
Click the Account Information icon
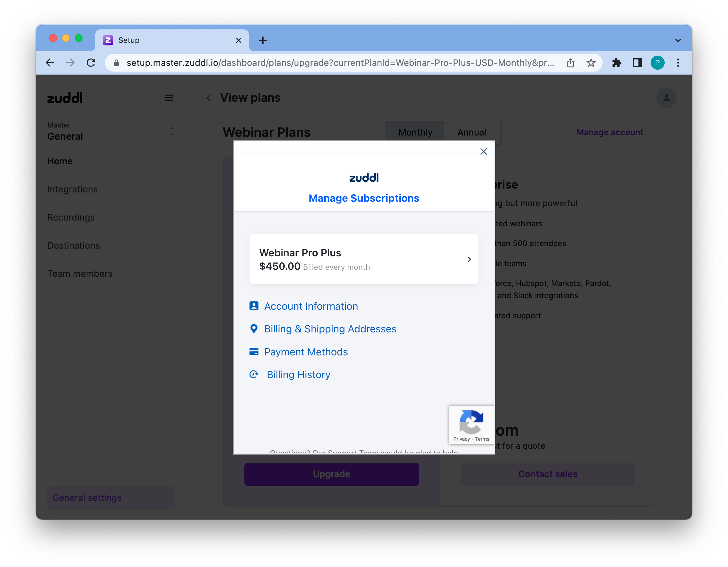tap(254, 306)
